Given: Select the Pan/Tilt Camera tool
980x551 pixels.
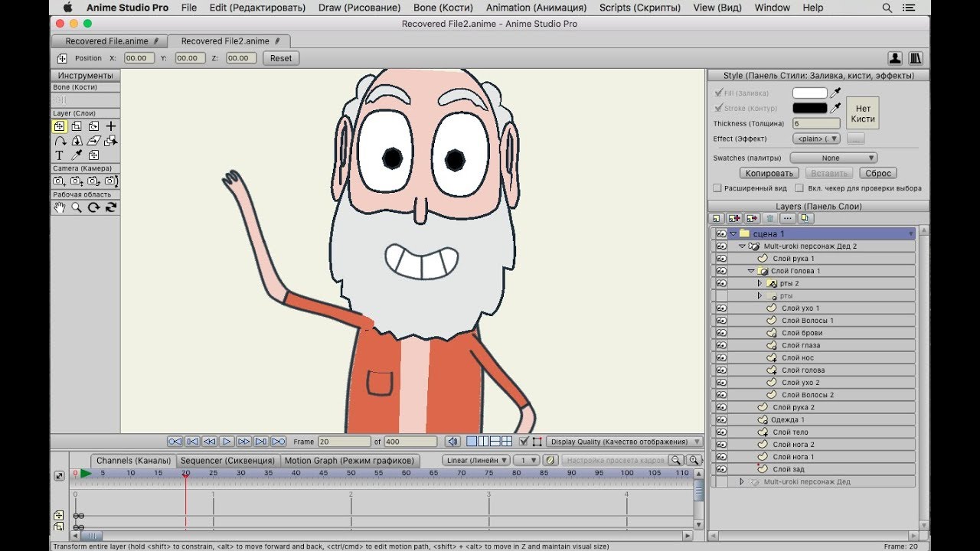Looking at the screenshot, I should click(111, 181).
